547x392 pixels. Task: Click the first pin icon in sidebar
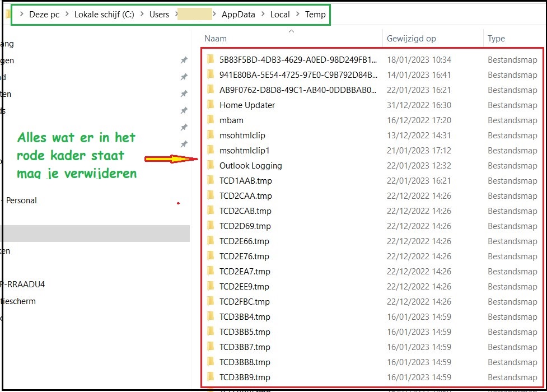(x=184, y=60)
